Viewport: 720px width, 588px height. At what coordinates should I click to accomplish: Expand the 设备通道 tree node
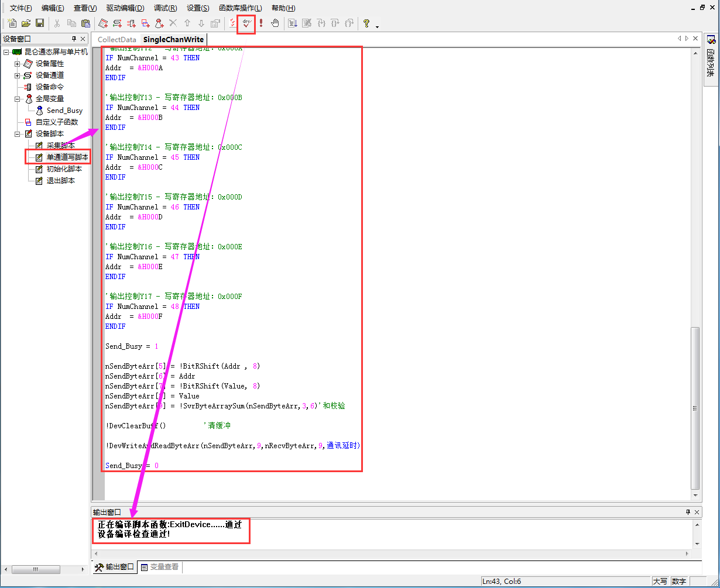coord(17,75)
